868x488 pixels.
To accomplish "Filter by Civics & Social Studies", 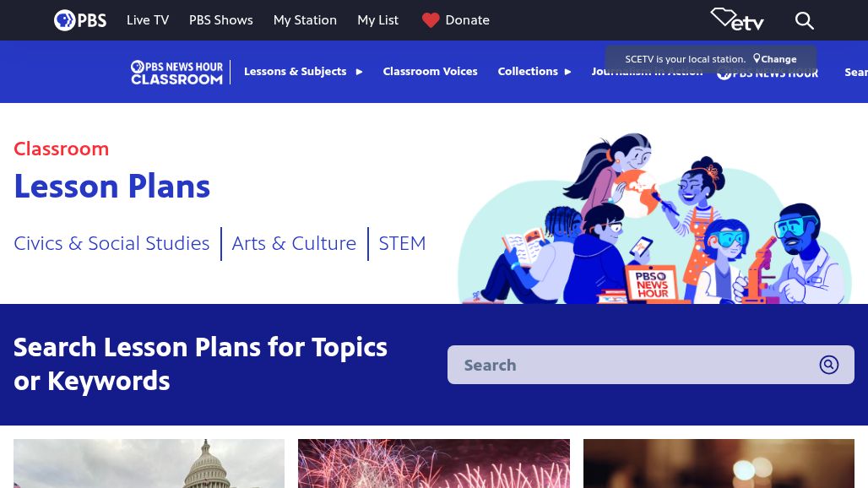I will tap(111, 243).
